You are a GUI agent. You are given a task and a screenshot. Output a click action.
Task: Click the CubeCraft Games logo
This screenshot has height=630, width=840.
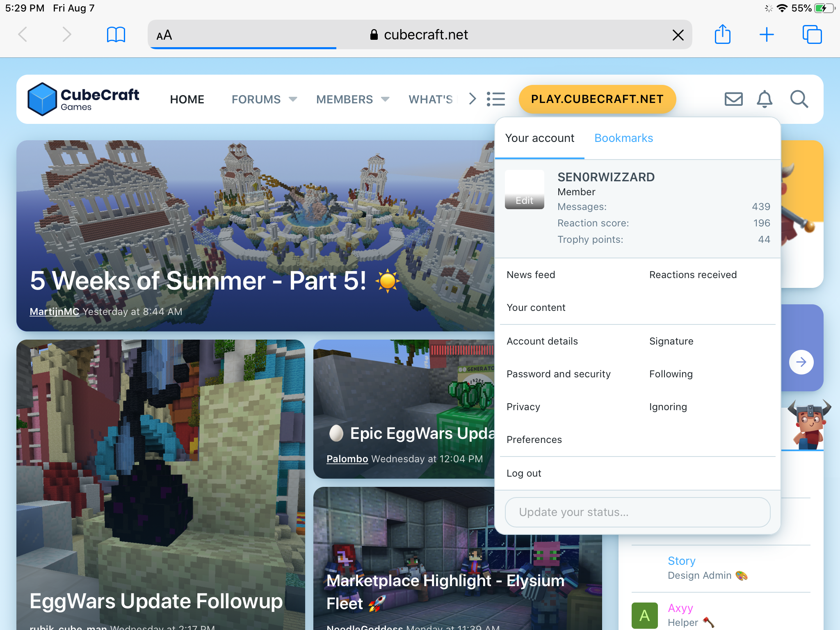pyautogui.click(x=83, y=99)
